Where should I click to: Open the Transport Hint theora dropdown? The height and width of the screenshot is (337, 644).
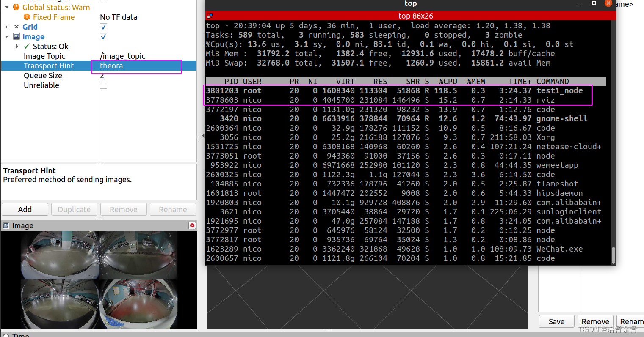[147, 66]
